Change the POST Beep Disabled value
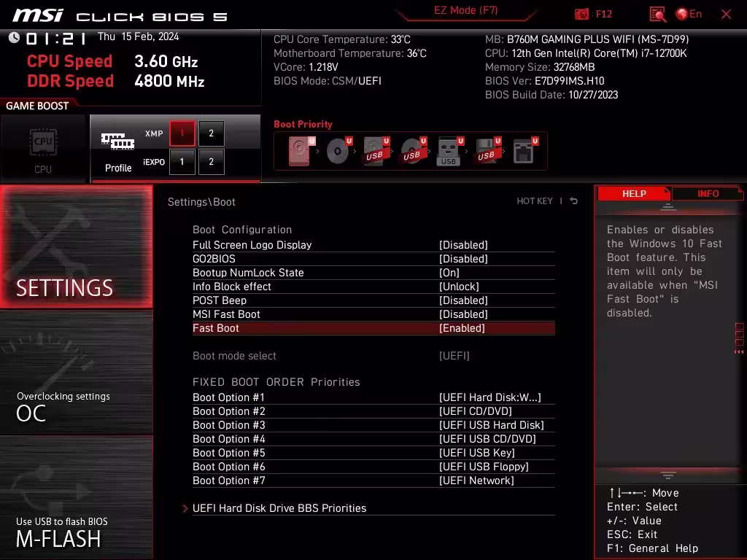 point(463,300)
